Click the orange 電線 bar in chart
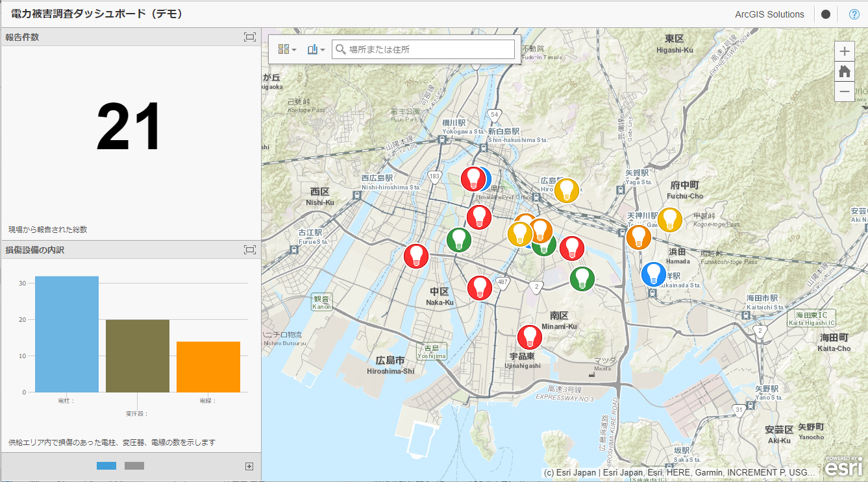This screenshot has height=482, width=868. point(208,367)
